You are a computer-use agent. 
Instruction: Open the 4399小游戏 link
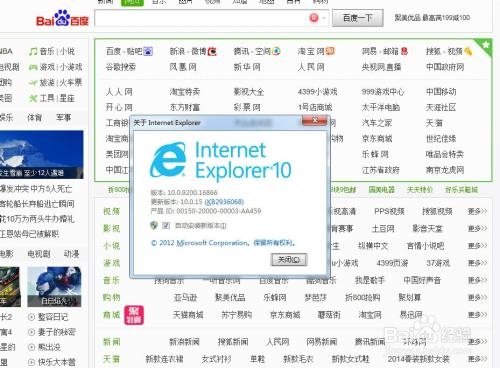click(318, 92)
